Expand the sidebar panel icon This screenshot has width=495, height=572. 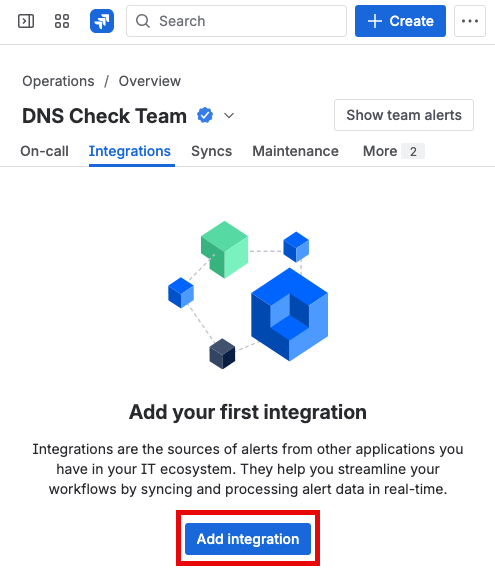pyautogui.click(x=26, y=21)
